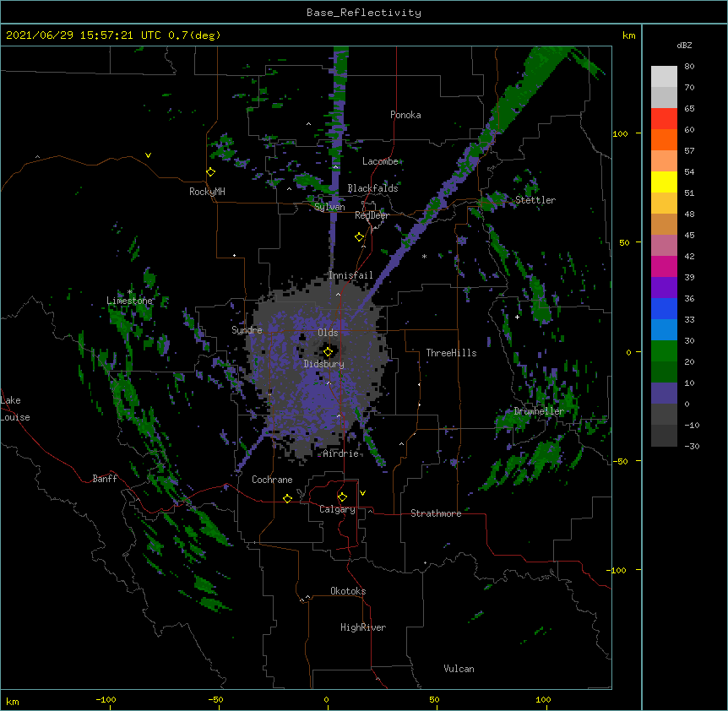Click the km unit label at bottom left
728x711 pixels.
click(x=13, y=702)
